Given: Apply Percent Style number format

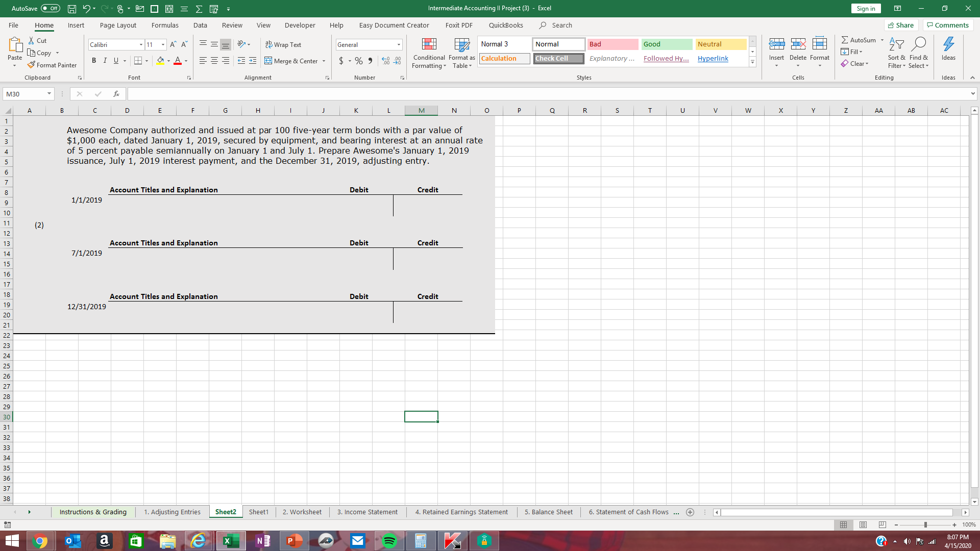Looking at the screenshot, I should (358, 61).
